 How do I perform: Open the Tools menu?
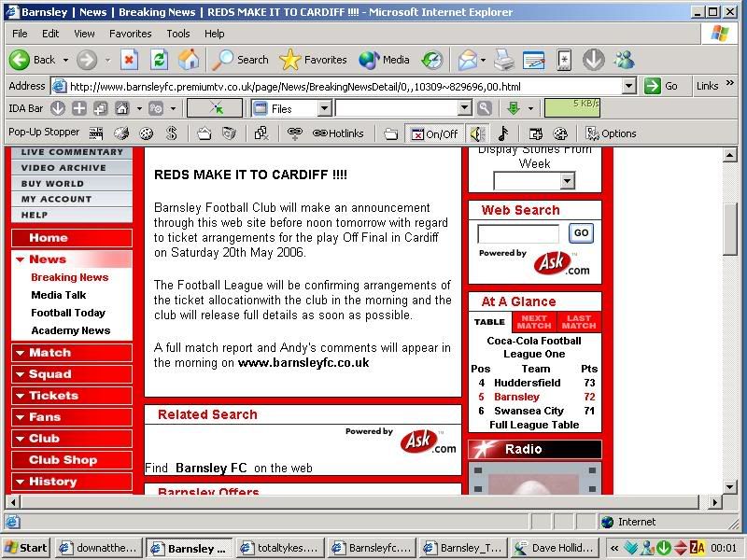click(178, 34)
